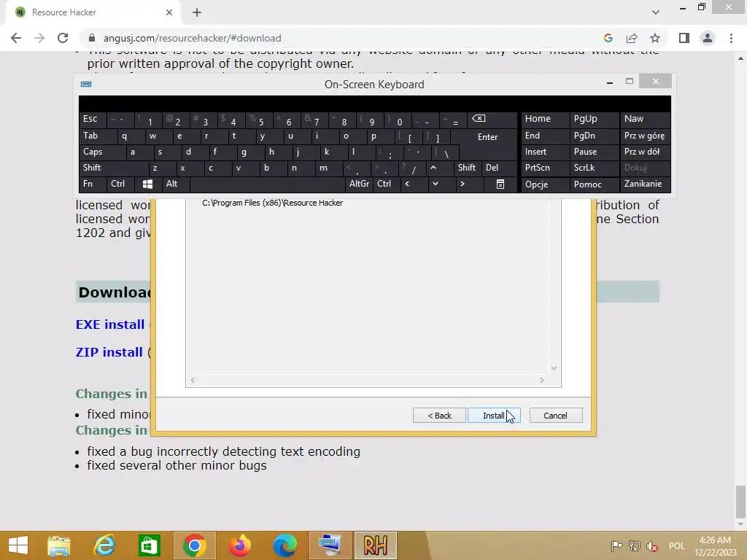
Task: Open the ZIP install download link
Action: tap(109, 352)
